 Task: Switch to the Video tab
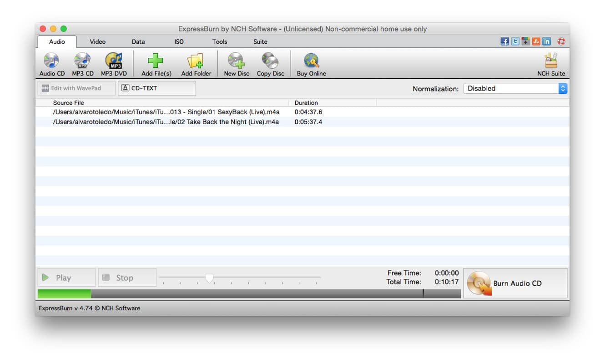coord(97,41)
